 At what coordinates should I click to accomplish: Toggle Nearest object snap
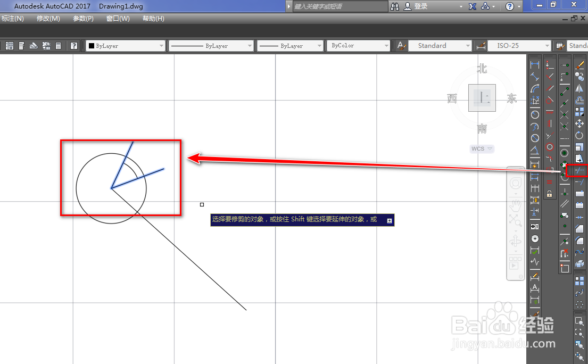[x=565, y=242]
